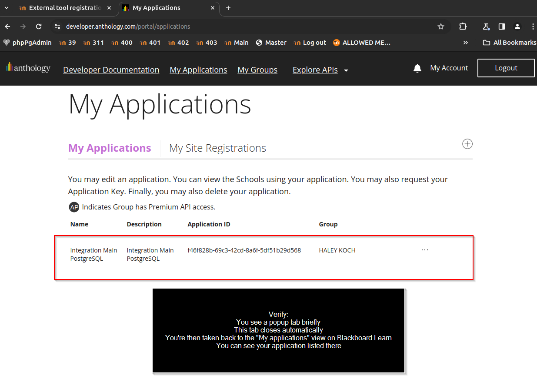Open bookmark labeled 39
The width and height of the screenshot is (537, 392).
pyautogui.click(x=67, y=43)
